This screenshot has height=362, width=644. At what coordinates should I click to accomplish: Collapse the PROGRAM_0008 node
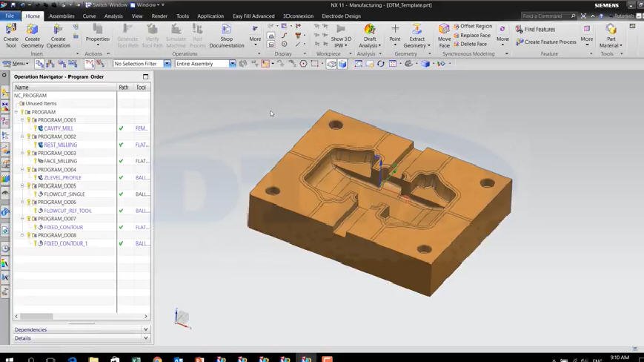click(22, 235)
